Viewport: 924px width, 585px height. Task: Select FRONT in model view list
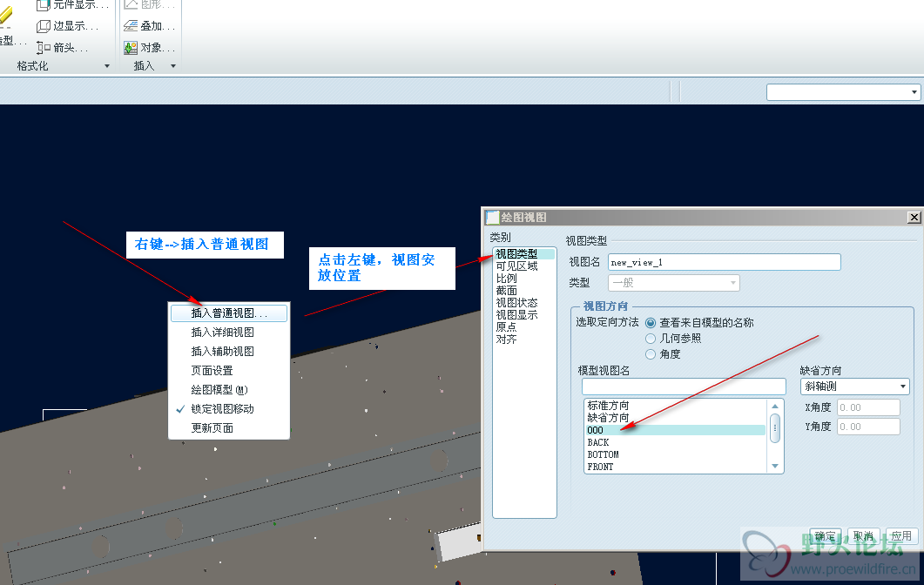(x=676, y=467)
